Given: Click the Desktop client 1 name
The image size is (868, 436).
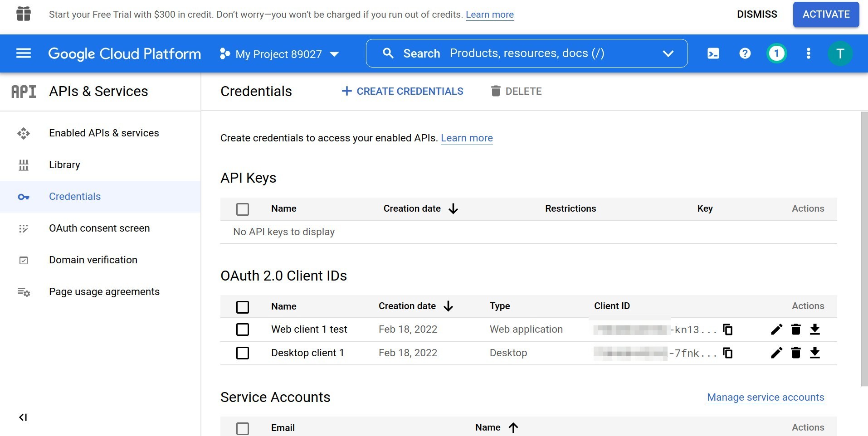Looking at the screenshot, I should click(307, 353).
